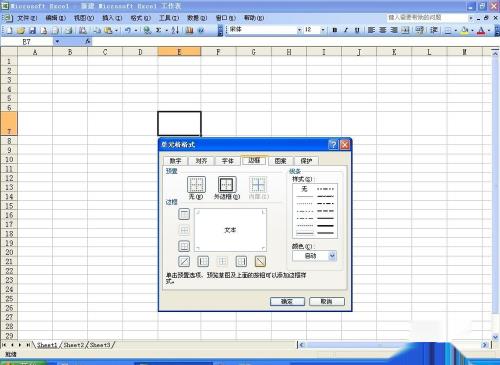Image resolution: width=500 pixels, height=365 pixels.
Task: Expand the font size dropdown
Action: (x=322, y=30)
